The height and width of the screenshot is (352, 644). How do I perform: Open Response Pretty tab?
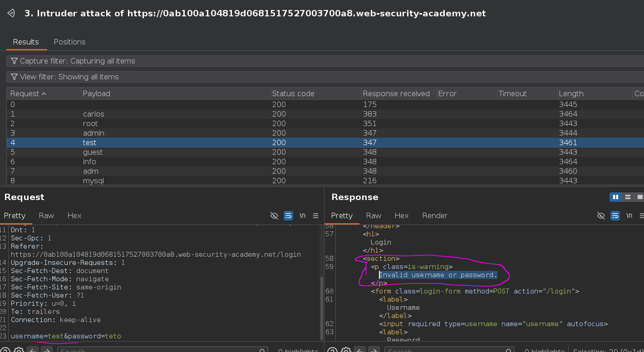click(342, 215)
